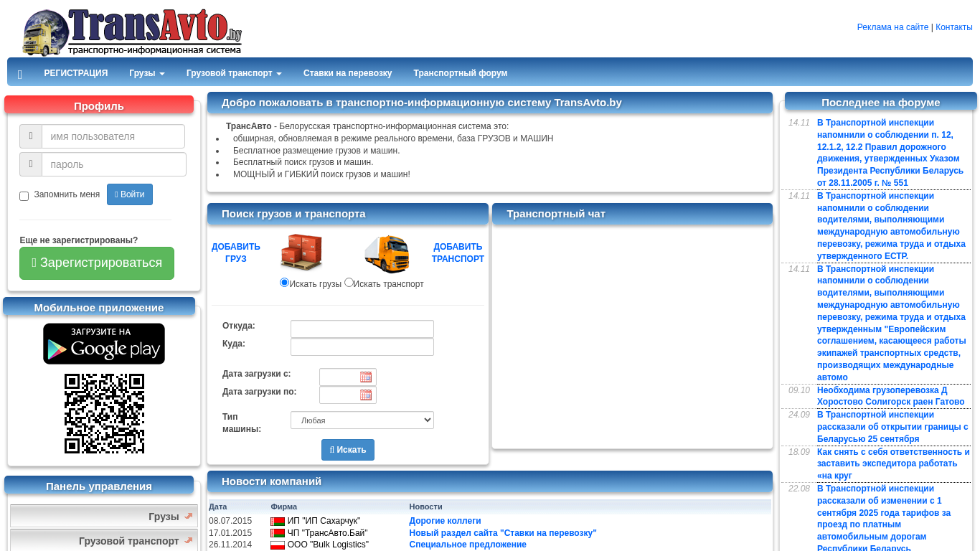The image size is (980, 551).
Task: Open forum post 'Как снять с себя ответственность'
Action: pyautogui.click(x=893, y=463)
